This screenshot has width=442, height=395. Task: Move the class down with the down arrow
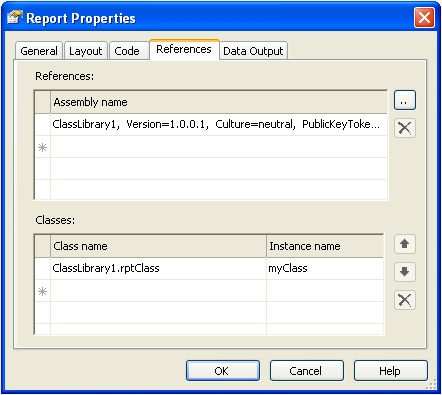(x=405, y=272)
